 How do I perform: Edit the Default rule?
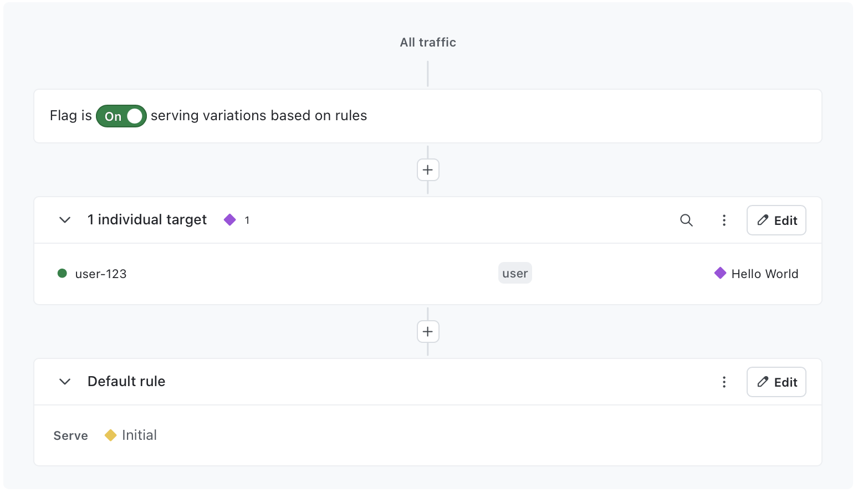776,382
